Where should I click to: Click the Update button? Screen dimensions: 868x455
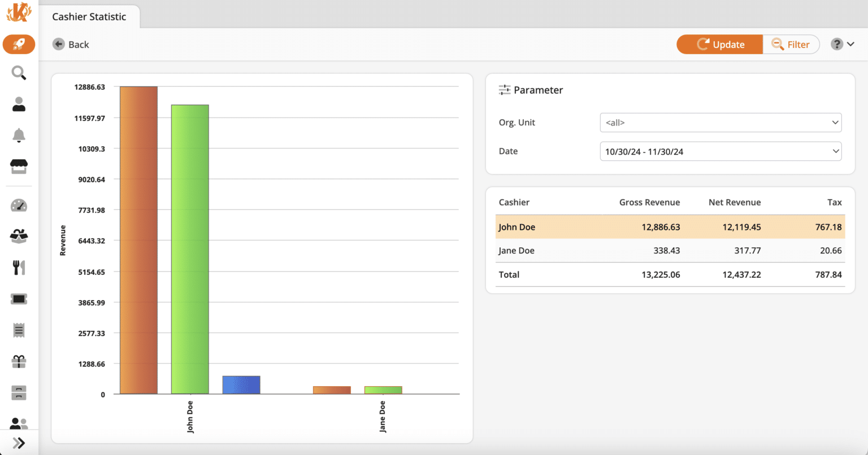coord(719,44)
